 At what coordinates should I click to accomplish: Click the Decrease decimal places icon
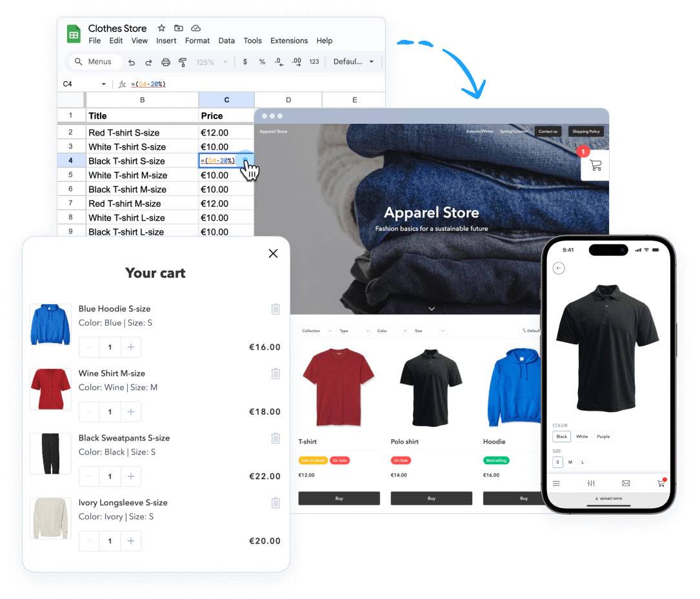click(279, 62)
